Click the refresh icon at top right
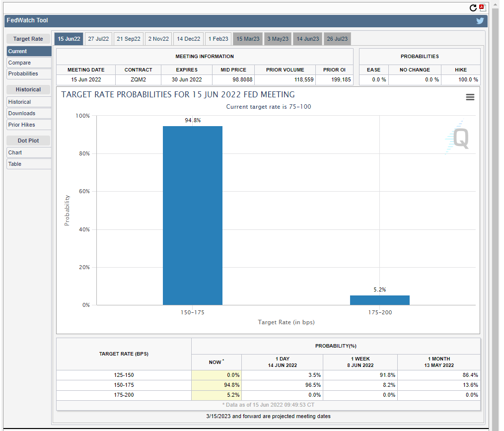Viewport: 504px width, 431px height. click(473, 8)
